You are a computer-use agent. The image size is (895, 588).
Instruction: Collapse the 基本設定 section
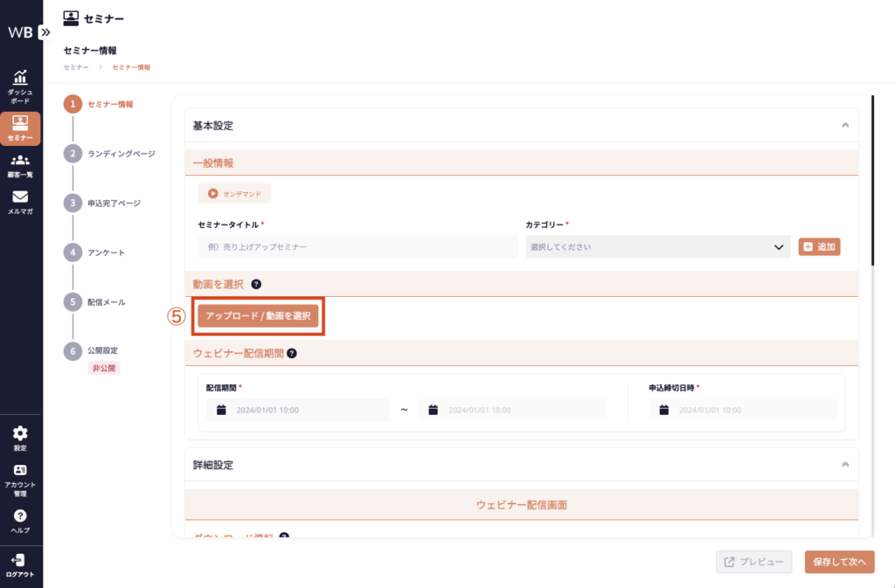coord(844,126)
